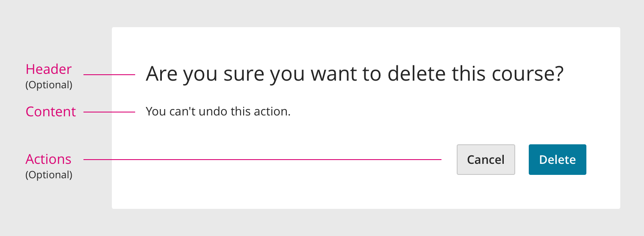Click the pink line pointing to content text
Screen dimensions: 644x236
click(x=109, y=112)
